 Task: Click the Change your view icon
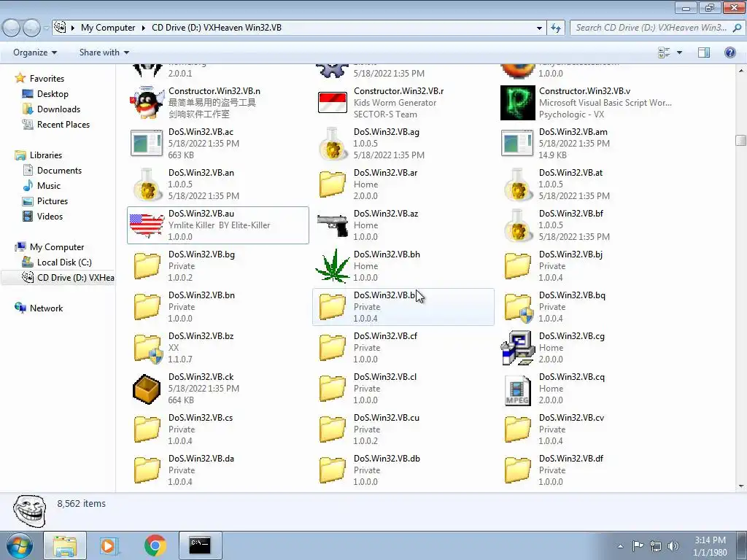664,52
